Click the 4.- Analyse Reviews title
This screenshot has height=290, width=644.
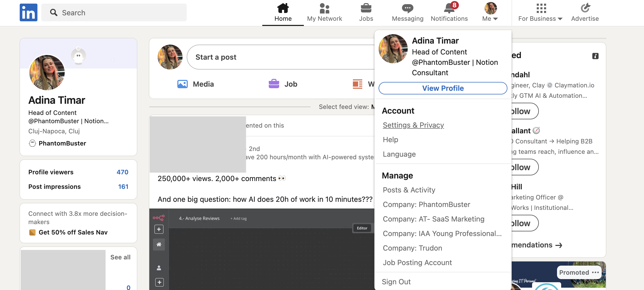point(199,218)
